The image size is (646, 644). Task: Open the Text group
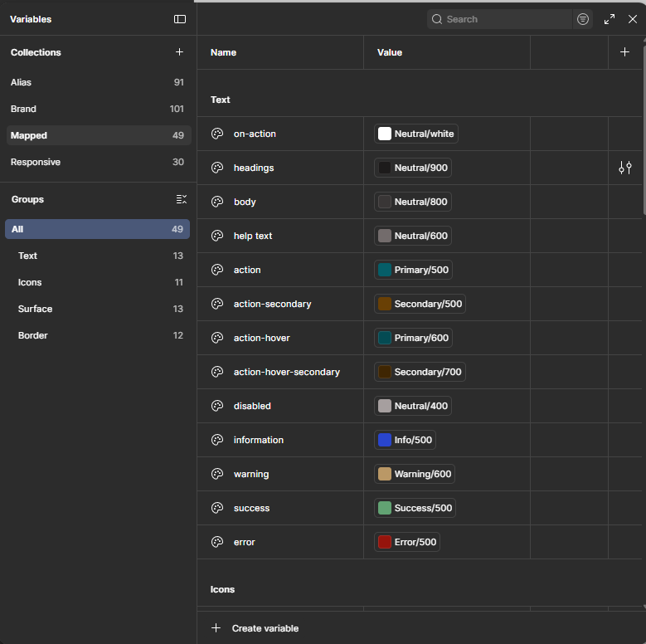point(97,256)
